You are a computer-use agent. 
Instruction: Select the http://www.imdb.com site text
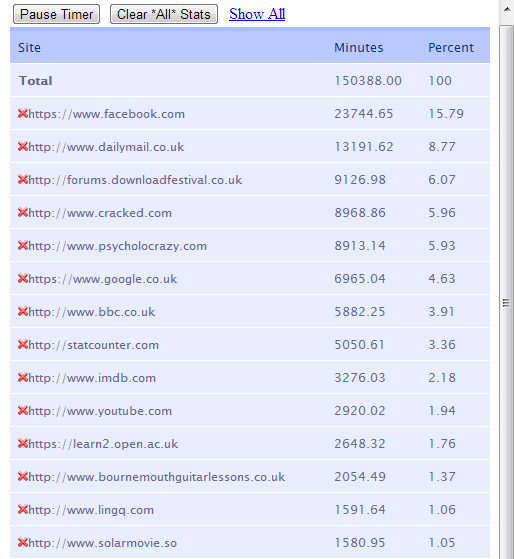point(92,378)
